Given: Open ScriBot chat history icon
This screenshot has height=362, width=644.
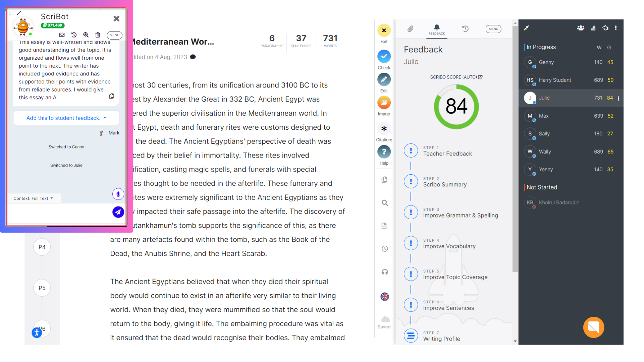Looking at the screenshot, I should coord(74,35).
